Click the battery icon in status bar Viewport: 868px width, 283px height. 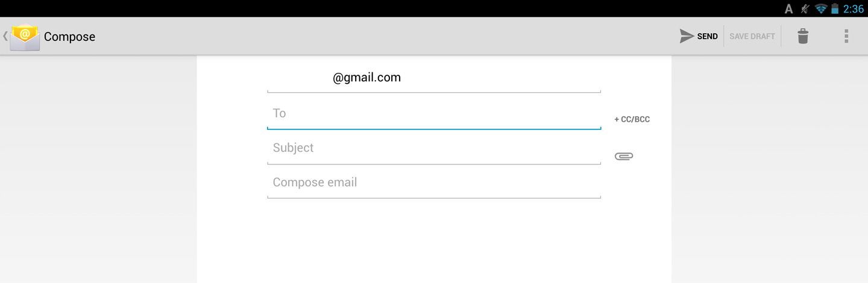point(835,8)
